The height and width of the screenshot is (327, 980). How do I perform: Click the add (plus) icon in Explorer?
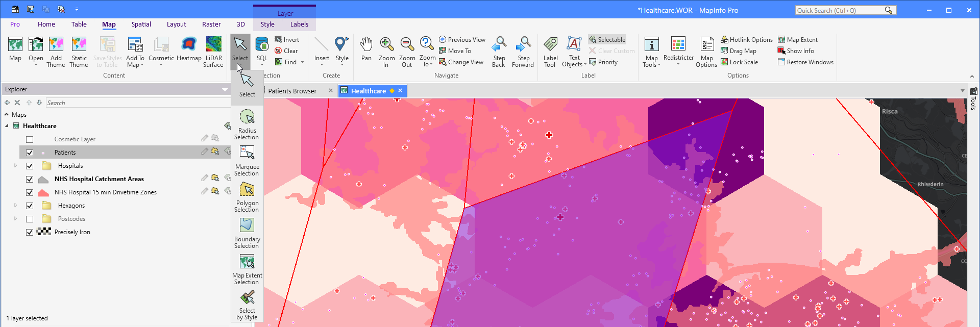point(7,103)
